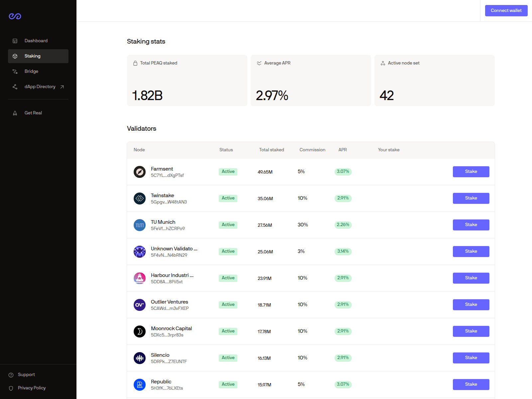Click the Harbour Industrial validator avatar
The height and width of the screenshot is (399, 532).
140,278
